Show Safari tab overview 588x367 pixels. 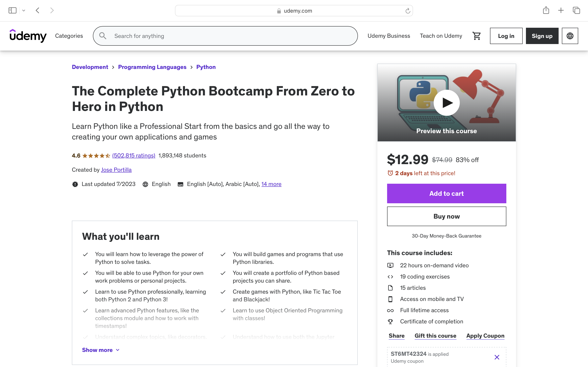click(x=576, y=10)
